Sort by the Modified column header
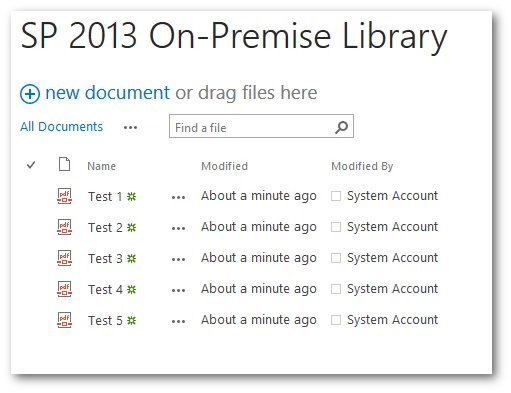 (224, 166)
